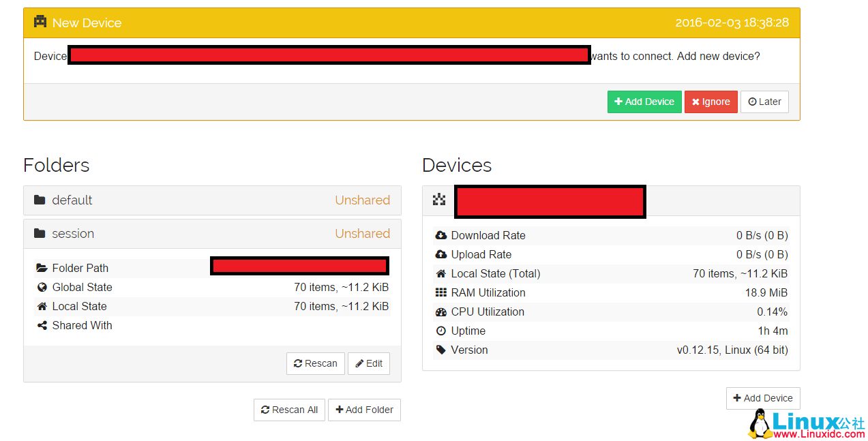Click the Download Rate cloud icon
Screen dimensions: 868x441
(x=440, y=236)
